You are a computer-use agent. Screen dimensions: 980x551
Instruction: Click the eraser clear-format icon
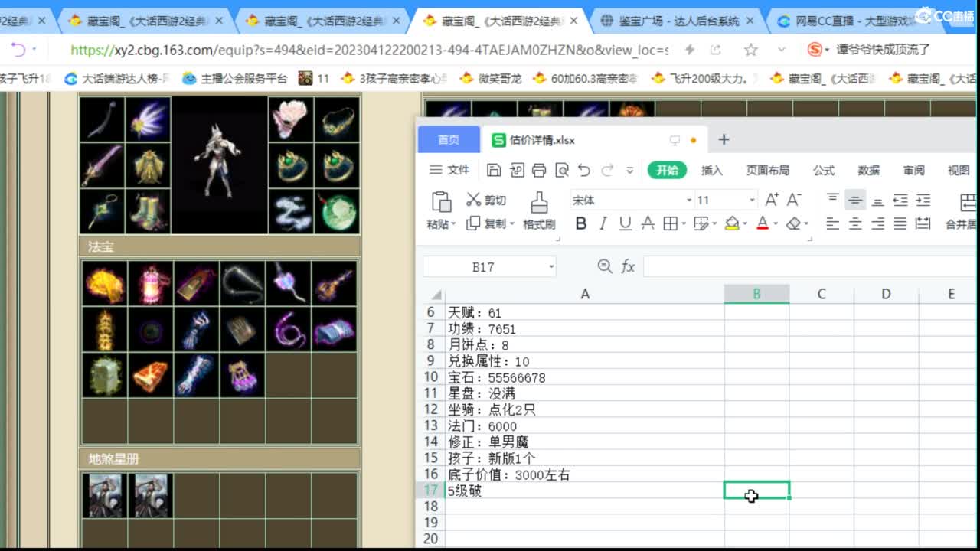tap(793, 223)
